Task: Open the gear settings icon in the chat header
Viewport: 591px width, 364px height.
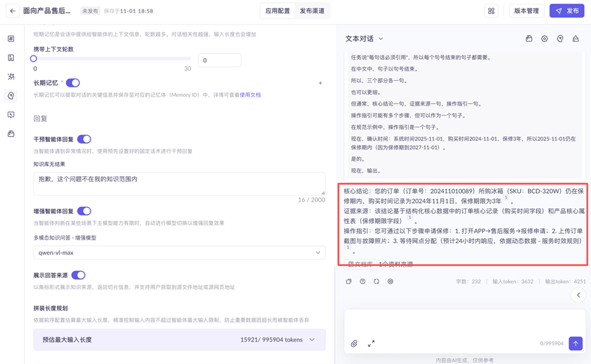Action: pos(544,38)
